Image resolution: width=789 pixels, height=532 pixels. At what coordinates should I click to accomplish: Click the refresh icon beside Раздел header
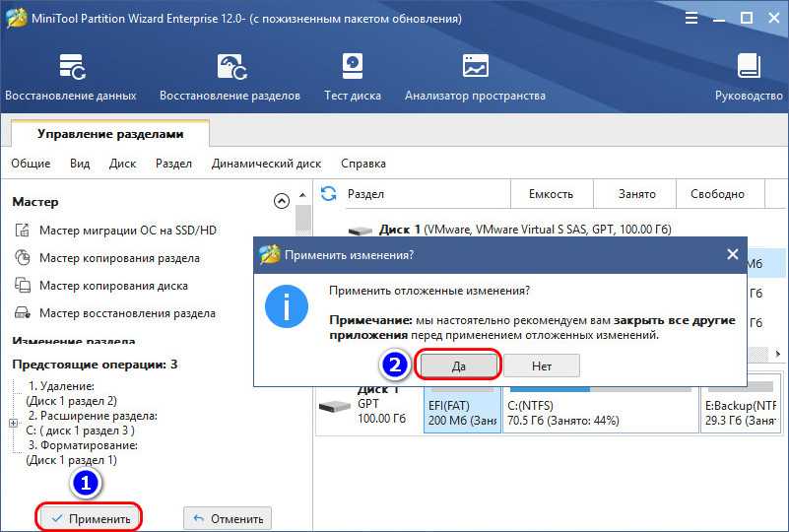point(329,194)
